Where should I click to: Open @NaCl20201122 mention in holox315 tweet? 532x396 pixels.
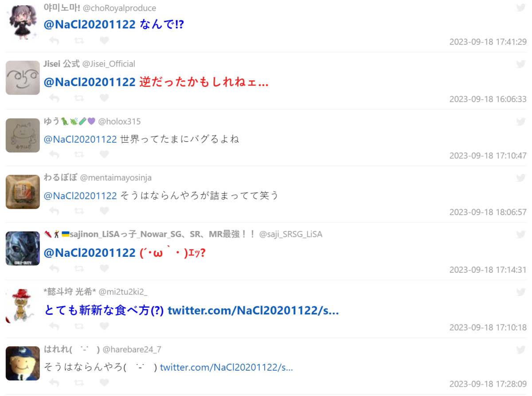coord(80,139)
